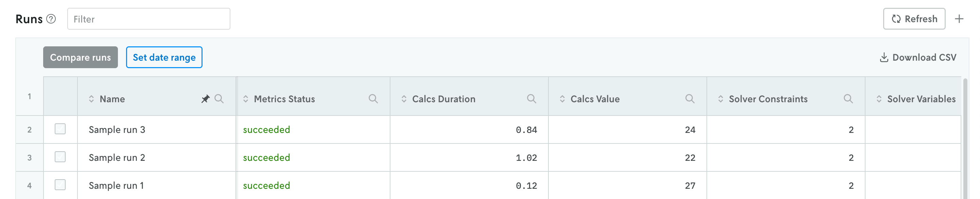The height and width of the screenshot is (199, 980).
Task: Open the Metrics Status column search icon
Action: coord(373,99)
